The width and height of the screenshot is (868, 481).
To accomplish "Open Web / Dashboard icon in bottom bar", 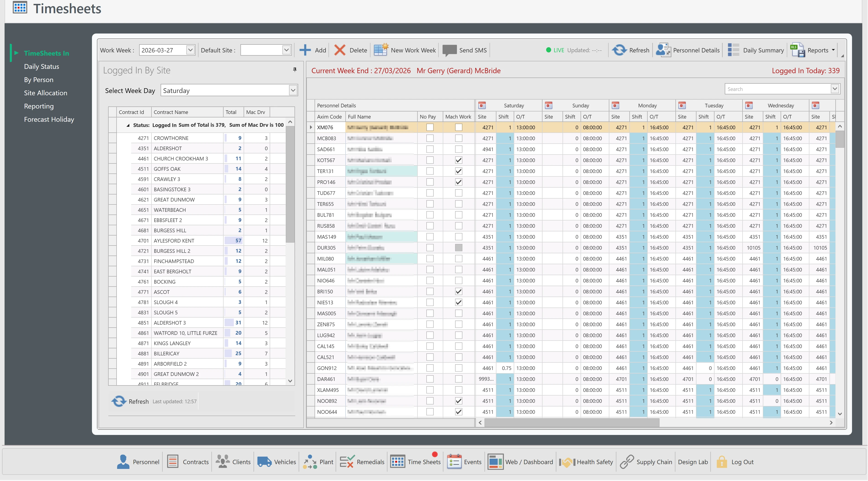I will (495, 462).
